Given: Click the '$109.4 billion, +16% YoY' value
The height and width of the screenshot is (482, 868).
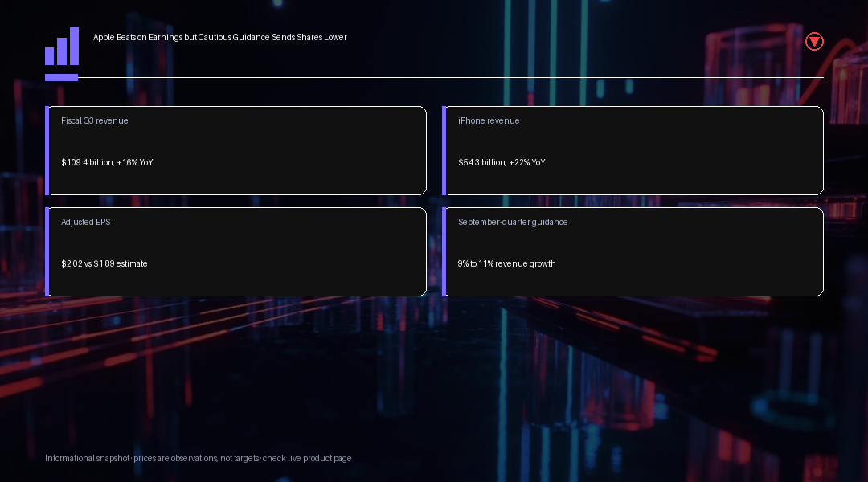Looking at the screenshot, I should tap(108, 163).
